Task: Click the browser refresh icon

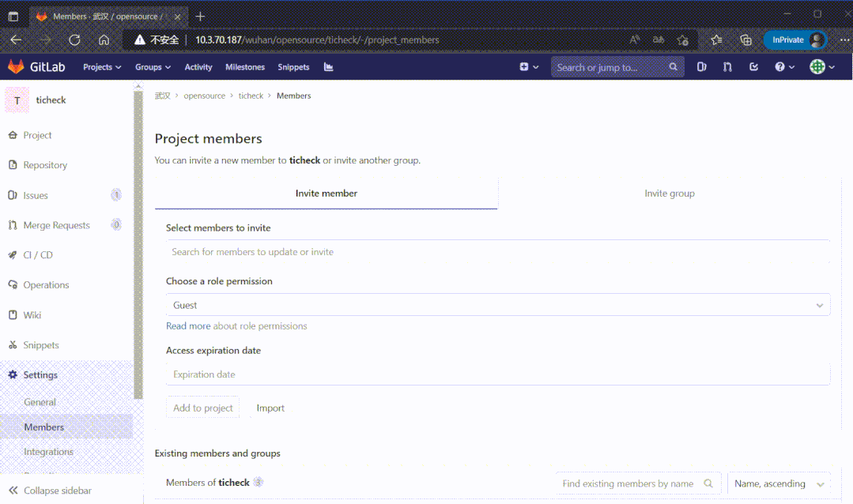Action: coord(74,39)
